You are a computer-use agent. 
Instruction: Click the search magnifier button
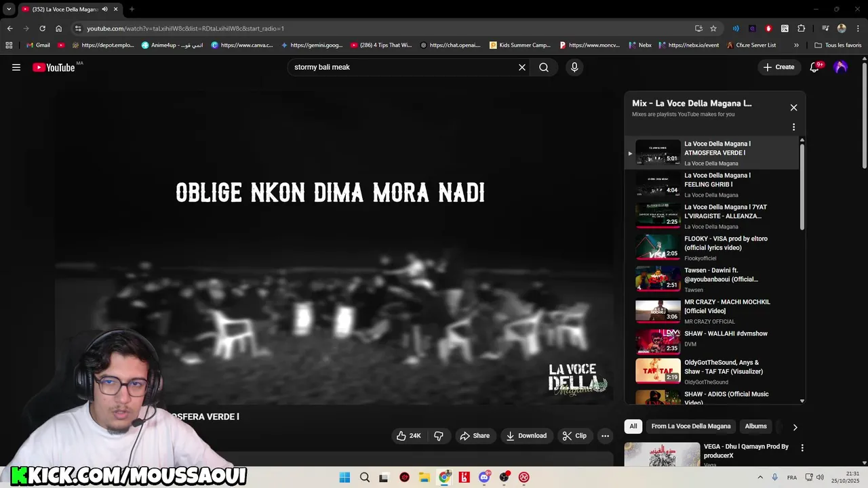point(544,67)
